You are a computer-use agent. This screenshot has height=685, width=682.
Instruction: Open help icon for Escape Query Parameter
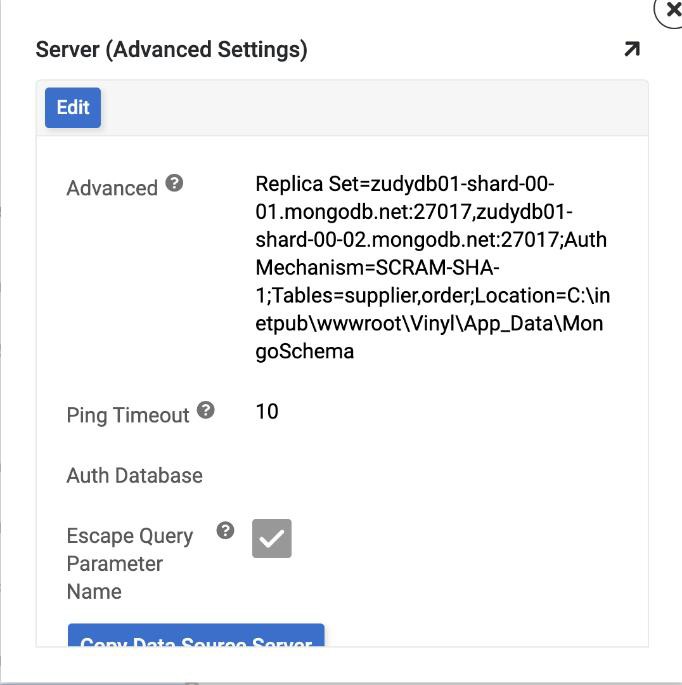(x=226, y=530)
